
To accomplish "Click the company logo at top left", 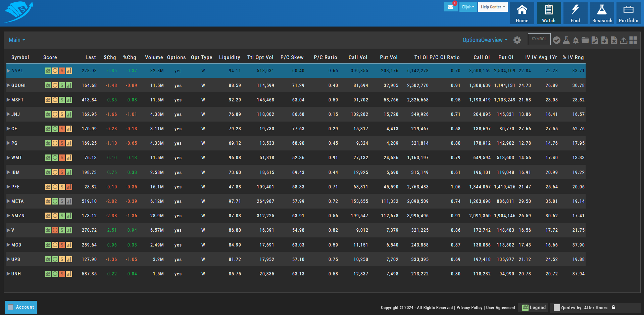I will [19, 12].
